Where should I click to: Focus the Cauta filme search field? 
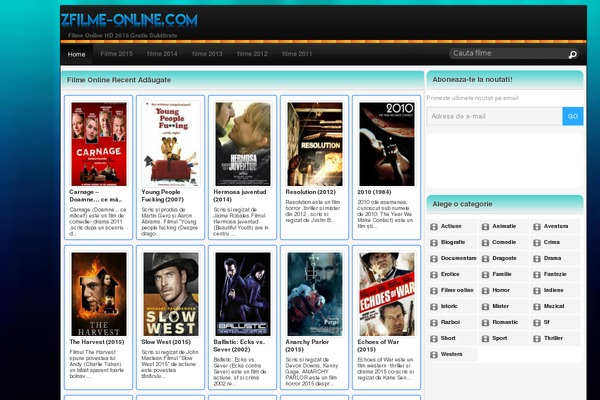[x=507, y=54]
